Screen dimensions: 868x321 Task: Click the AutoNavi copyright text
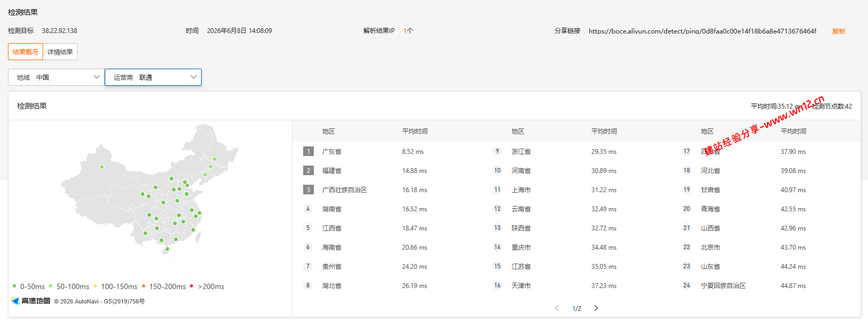click(x=99, y=301)
